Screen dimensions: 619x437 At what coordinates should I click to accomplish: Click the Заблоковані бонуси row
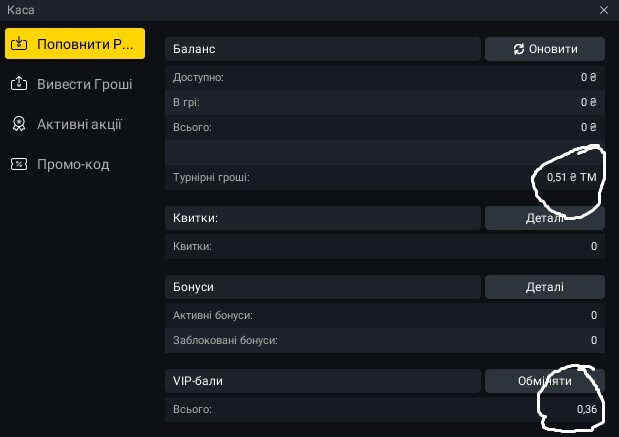click(385, 340)
